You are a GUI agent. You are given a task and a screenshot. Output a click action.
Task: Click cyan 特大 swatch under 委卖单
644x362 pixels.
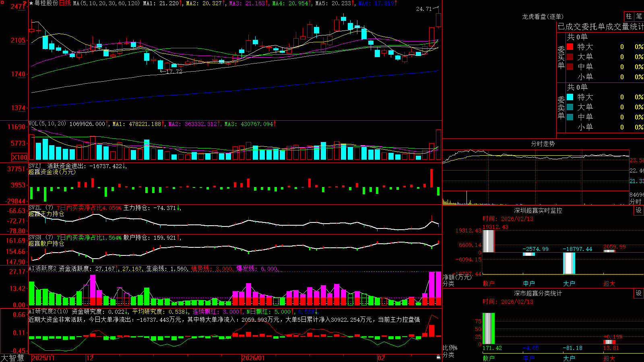coord(570,97)
